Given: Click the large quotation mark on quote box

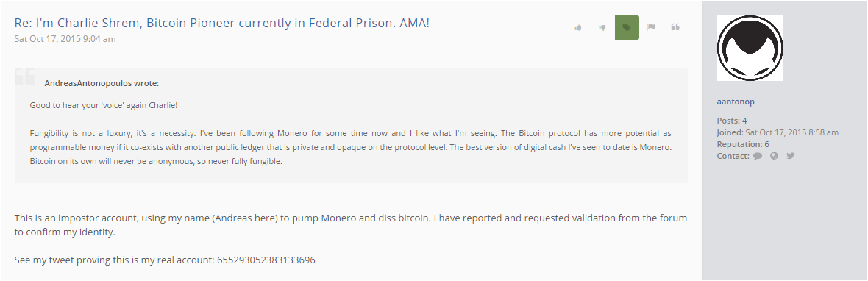Looking at the screenshot, I should pyautogui.click(x=25, y=77).
